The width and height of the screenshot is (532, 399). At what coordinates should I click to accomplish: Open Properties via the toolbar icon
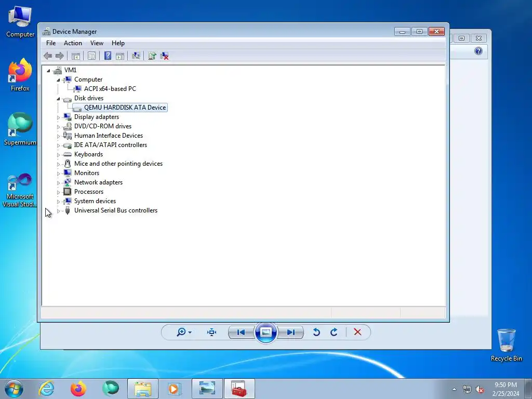click(x=91, y=56)
